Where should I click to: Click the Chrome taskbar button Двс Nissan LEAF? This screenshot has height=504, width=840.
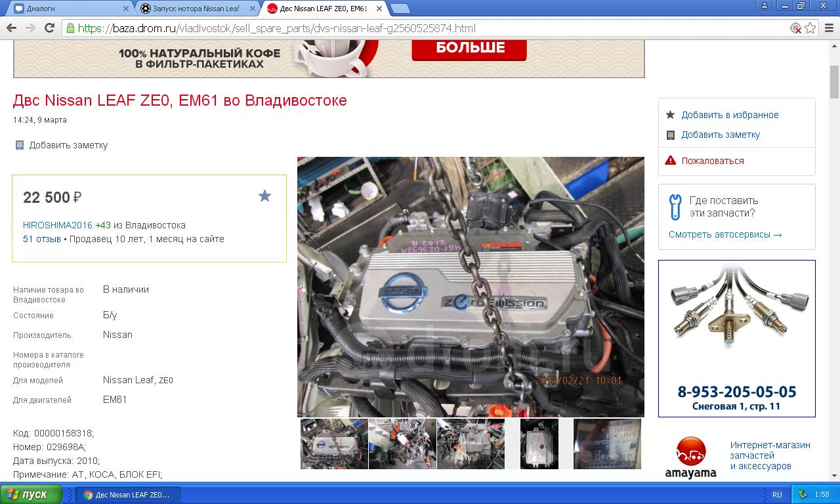click(x=128, y=495)
